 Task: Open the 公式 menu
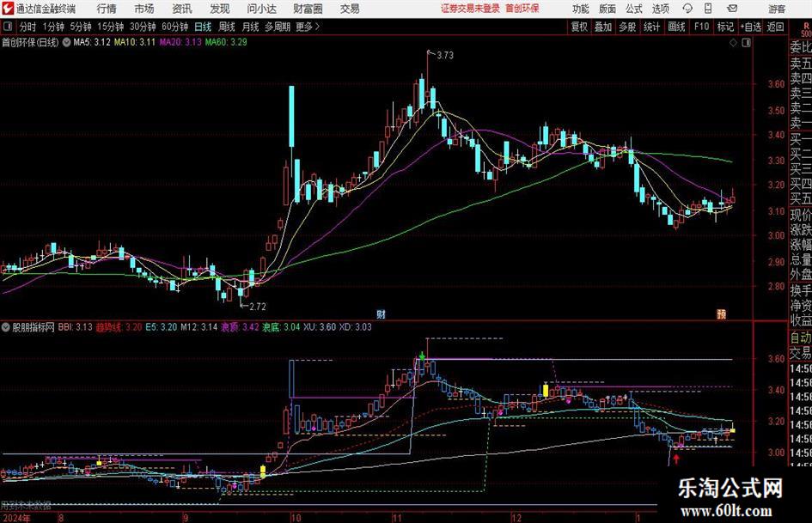point(633,9)
